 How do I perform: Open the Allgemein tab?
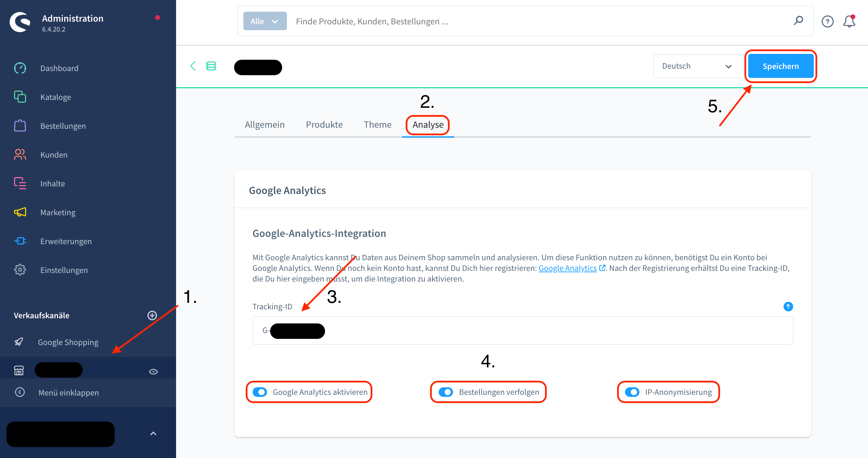[x=265, y=124]
